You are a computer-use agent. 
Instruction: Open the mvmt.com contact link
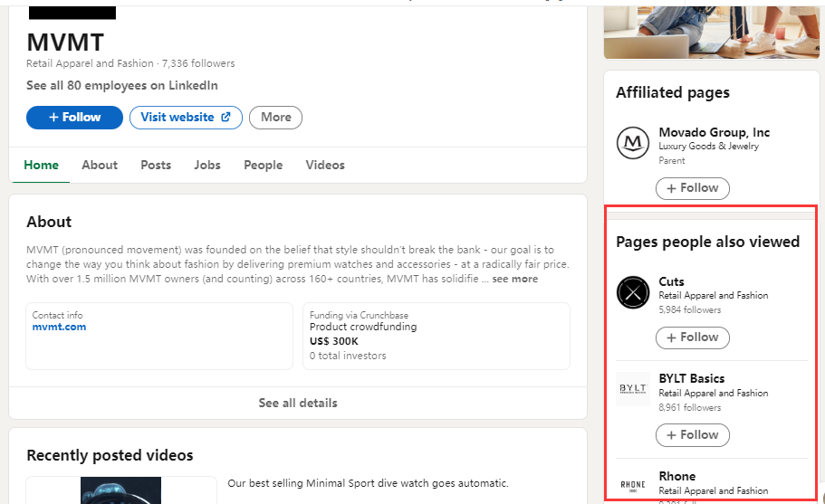[x=59, y=327]
